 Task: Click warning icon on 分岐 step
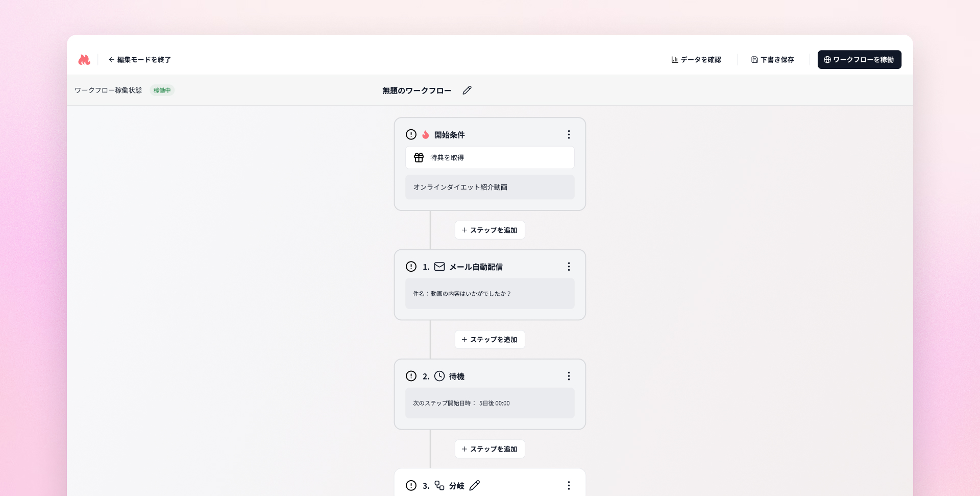point(411,485)
